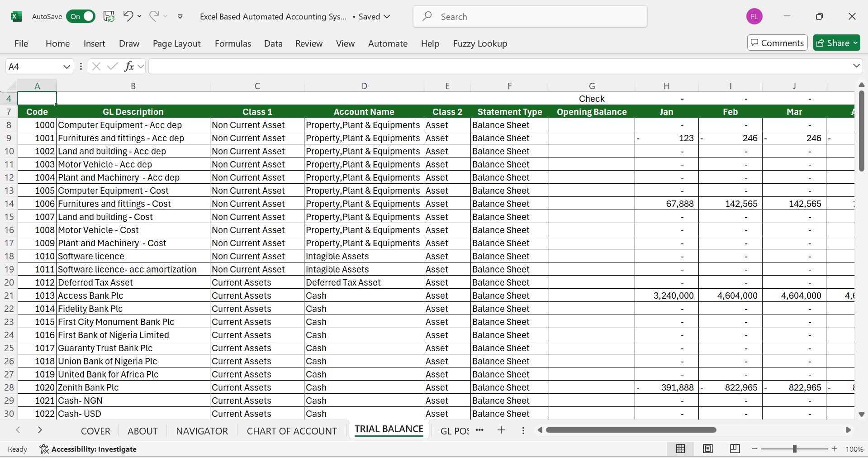Click the Select All corner triangle
Image resolution: width=868 pixels, height=458 pixels.
11,86
